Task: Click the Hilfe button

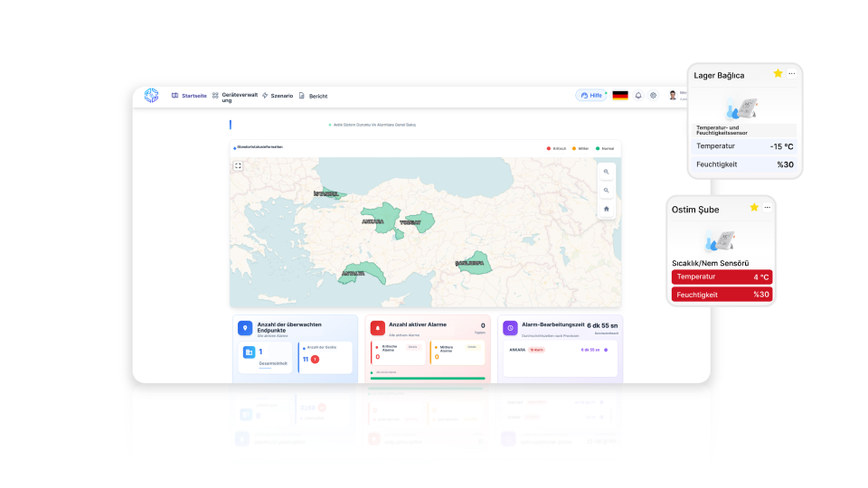Action: point(591,95)
